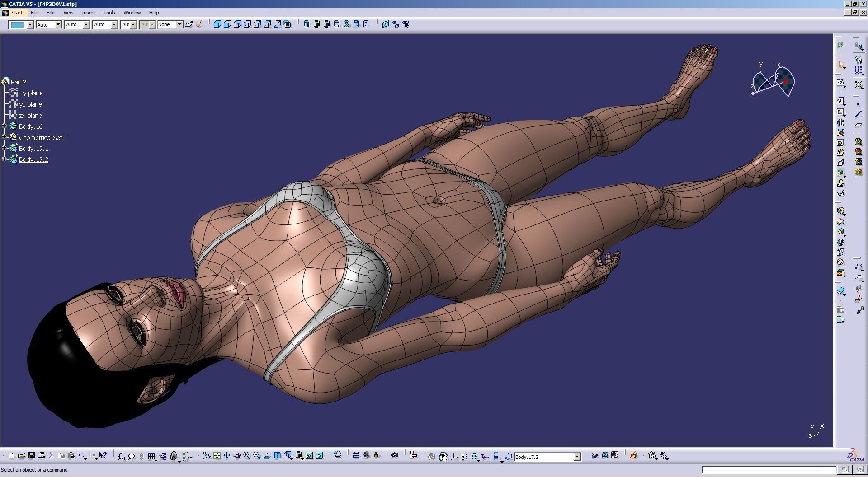This screenshot has height=477, width=868.
Task: Select Part2 root in specification tree
Action: 19,82
